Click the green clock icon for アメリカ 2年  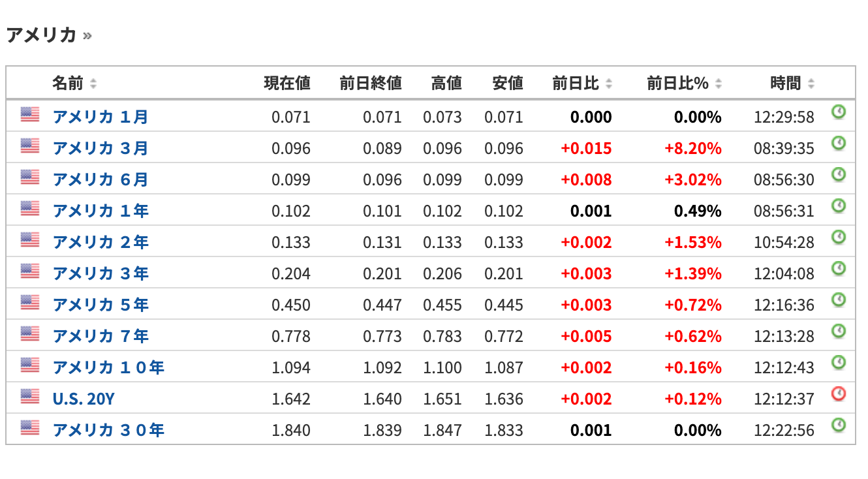tap(839, 237)
